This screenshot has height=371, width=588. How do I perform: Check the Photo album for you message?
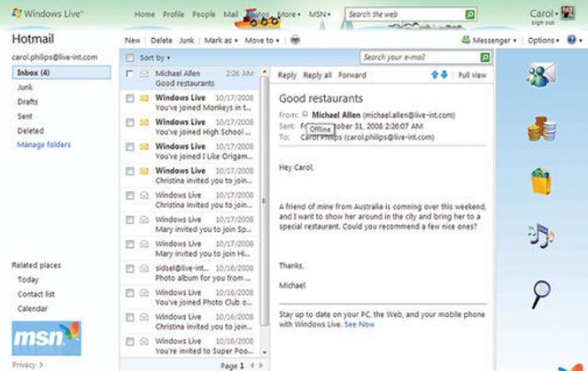(130, 268)
